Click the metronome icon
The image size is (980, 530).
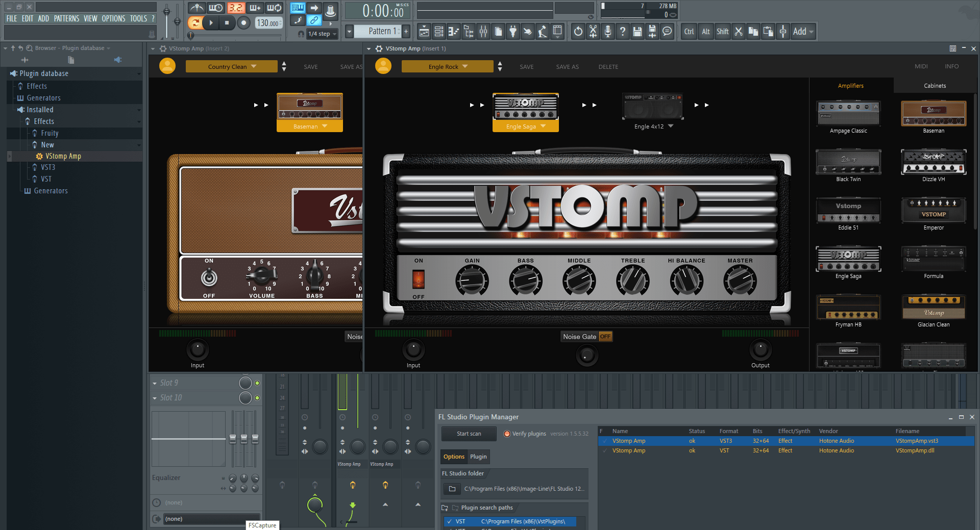(x=197, y=8)
